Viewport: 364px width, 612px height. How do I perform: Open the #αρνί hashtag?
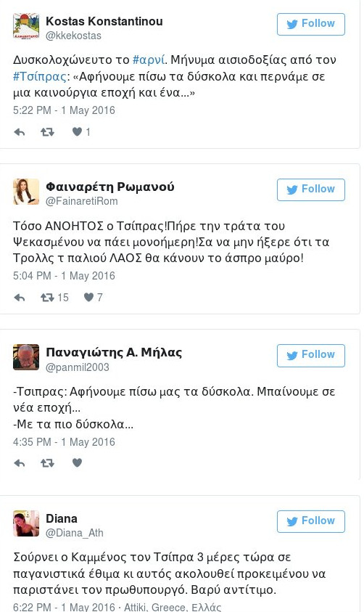click(149, 60)
